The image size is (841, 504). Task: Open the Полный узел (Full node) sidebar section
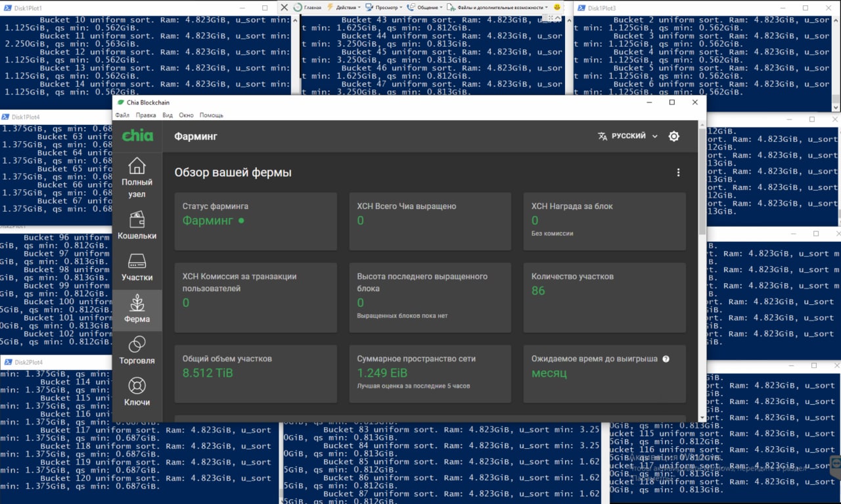(137, 177)
